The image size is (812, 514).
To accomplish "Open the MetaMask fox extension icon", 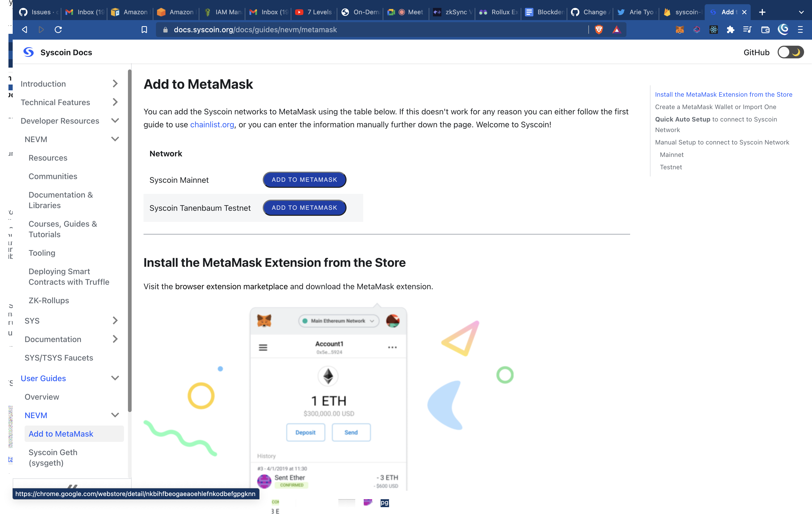I will pos(680,30).
